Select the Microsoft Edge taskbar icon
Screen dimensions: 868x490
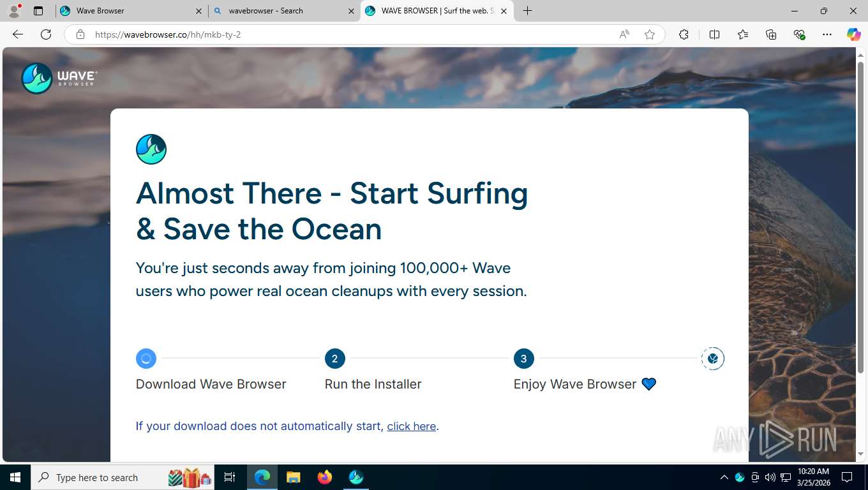(x=262, y=477)
